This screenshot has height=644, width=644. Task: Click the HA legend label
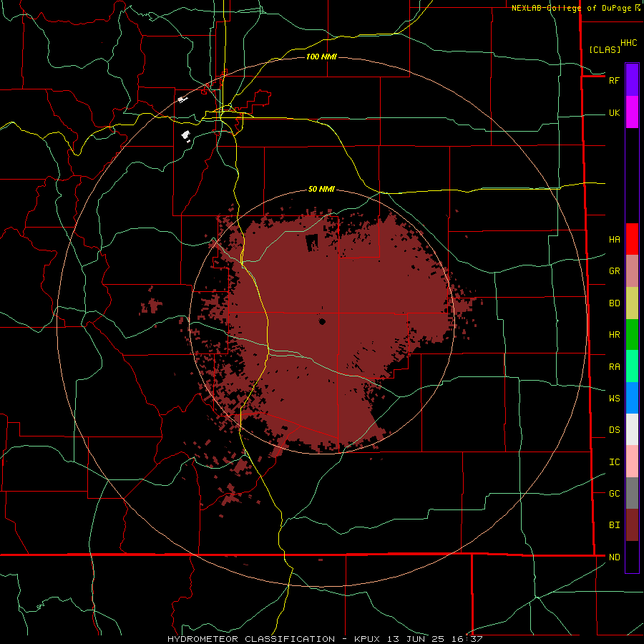point(614,240)
